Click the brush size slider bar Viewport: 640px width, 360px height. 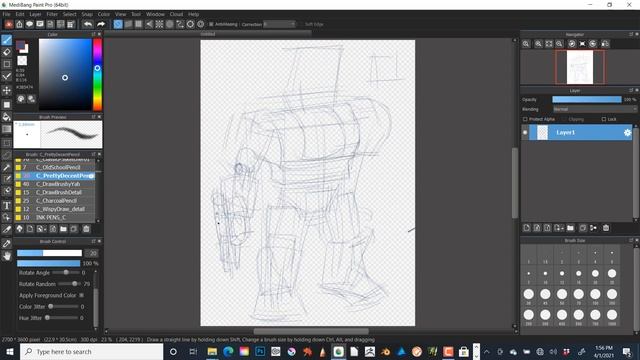click(49, 253)
